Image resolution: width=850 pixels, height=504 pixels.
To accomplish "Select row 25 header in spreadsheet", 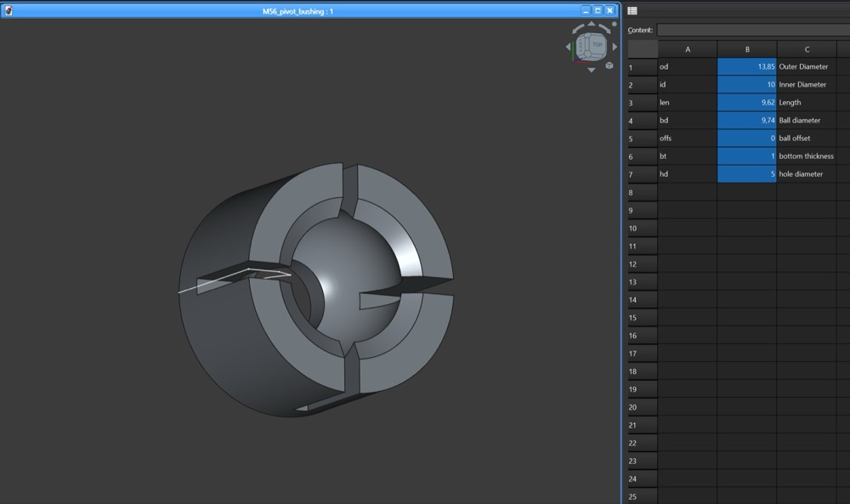I will point(643,496).
